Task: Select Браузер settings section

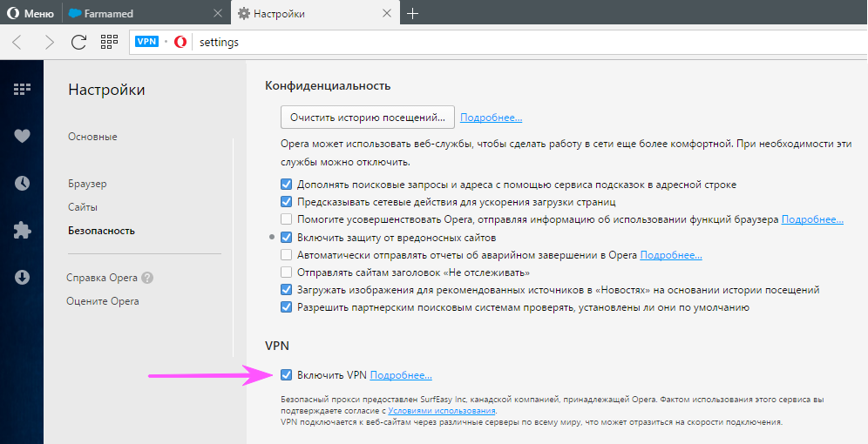Action: point(87,184)
